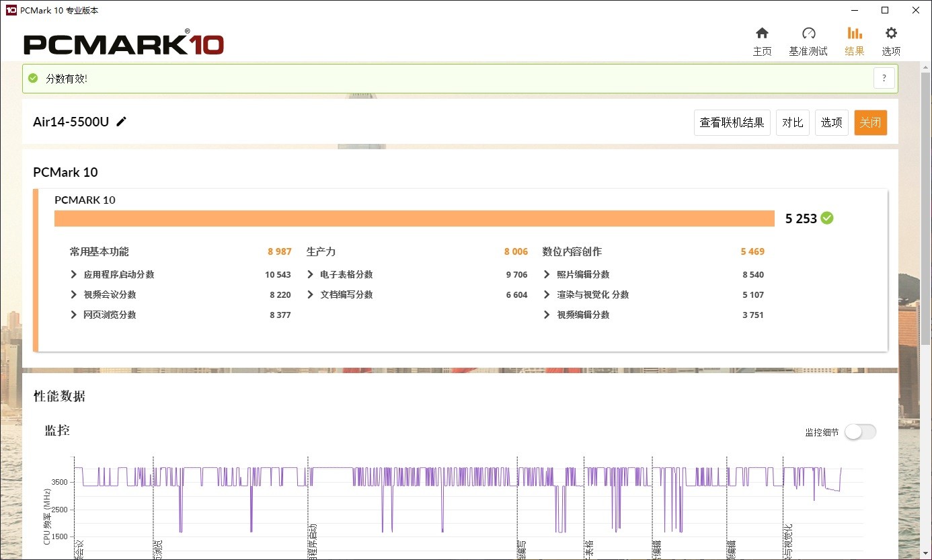Click the orange 关闭 button
The height and width of the screenshot is (560, 932).
tap(871, 122)
